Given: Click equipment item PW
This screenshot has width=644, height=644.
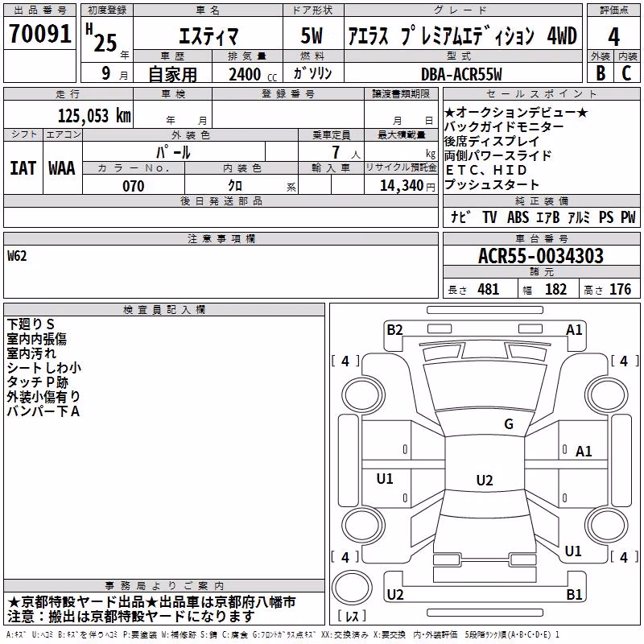Looking at the screenshot, I should (x=628, y=217).
